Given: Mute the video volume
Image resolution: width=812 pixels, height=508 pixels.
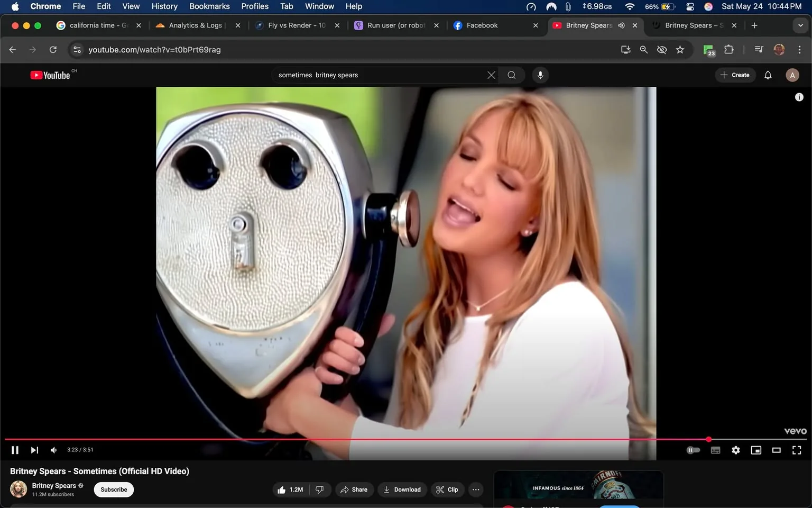Looking at the screenshot, I should (x=53, y=450).
